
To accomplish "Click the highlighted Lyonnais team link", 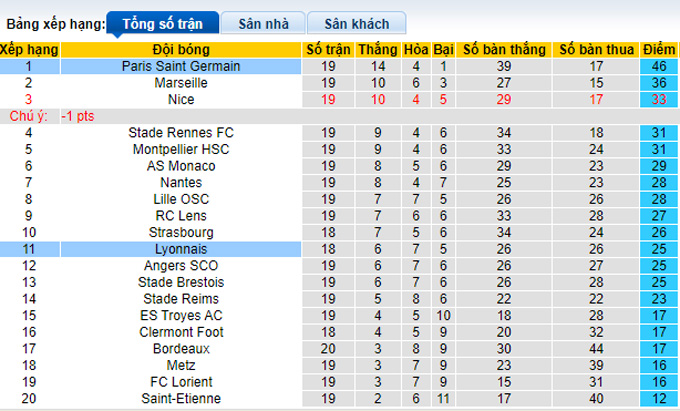I will pyautogui.click(x=181, y=249).
